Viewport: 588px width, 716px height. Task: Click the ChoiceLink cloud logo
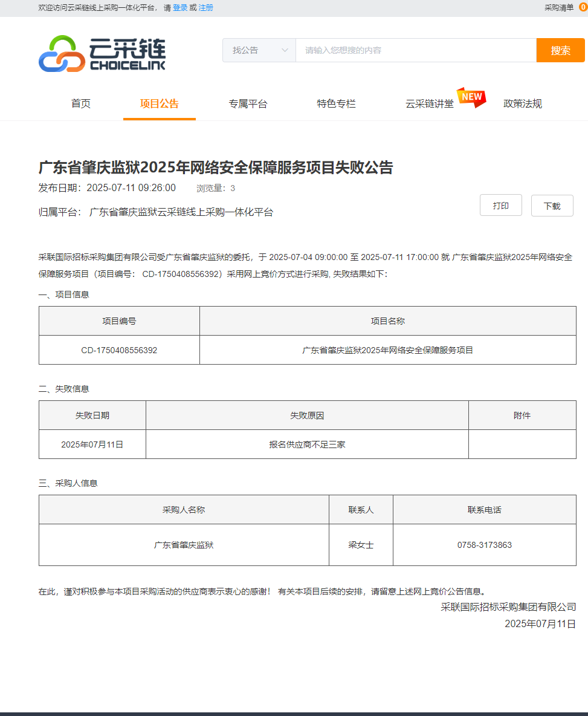[x=102, y=53]
